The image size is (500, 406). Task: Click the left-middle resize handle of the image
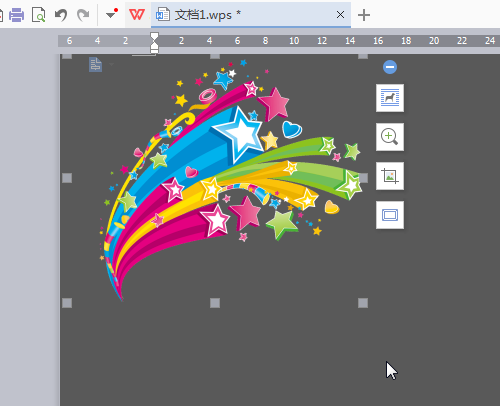pos(67,178)
